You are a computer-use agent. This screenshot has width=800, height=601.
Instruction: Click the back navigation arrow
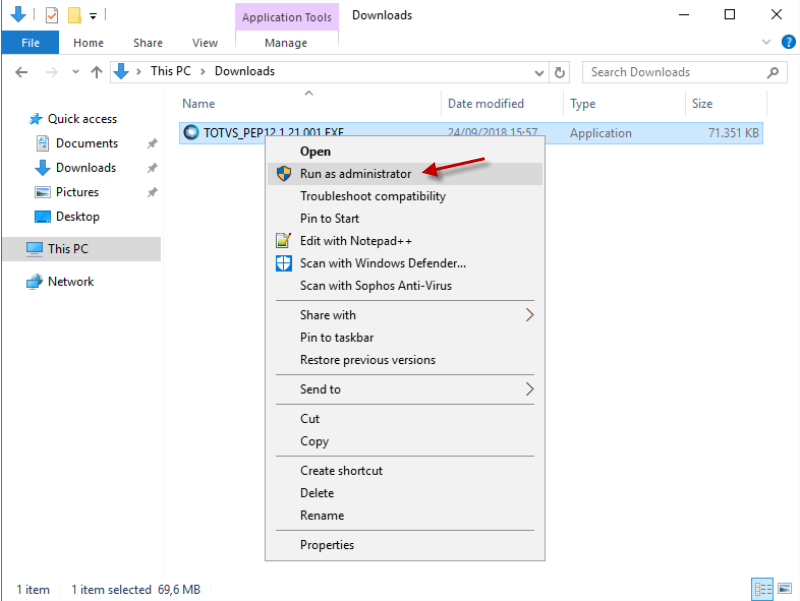coord(21,72)
